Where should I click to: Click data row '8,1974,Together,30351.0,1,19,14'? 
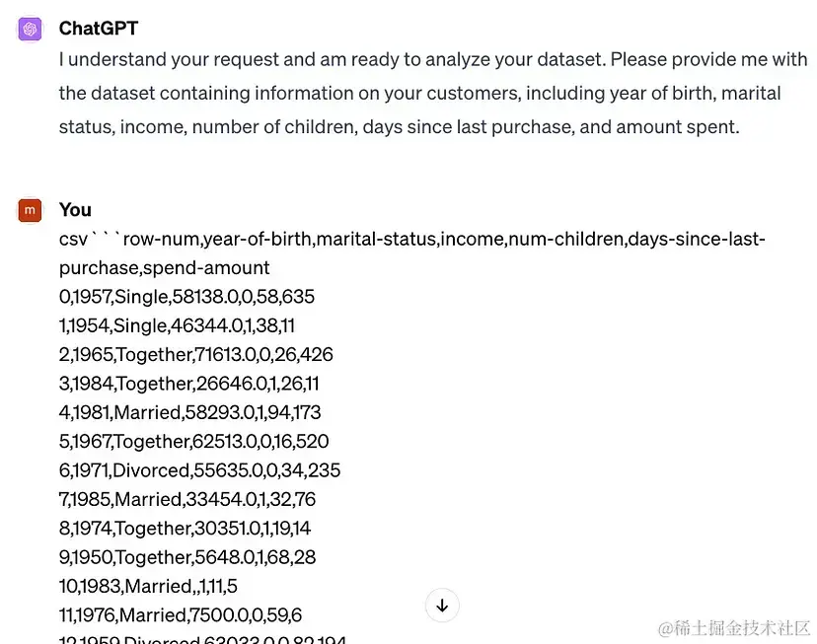click(x=185, y=528)
